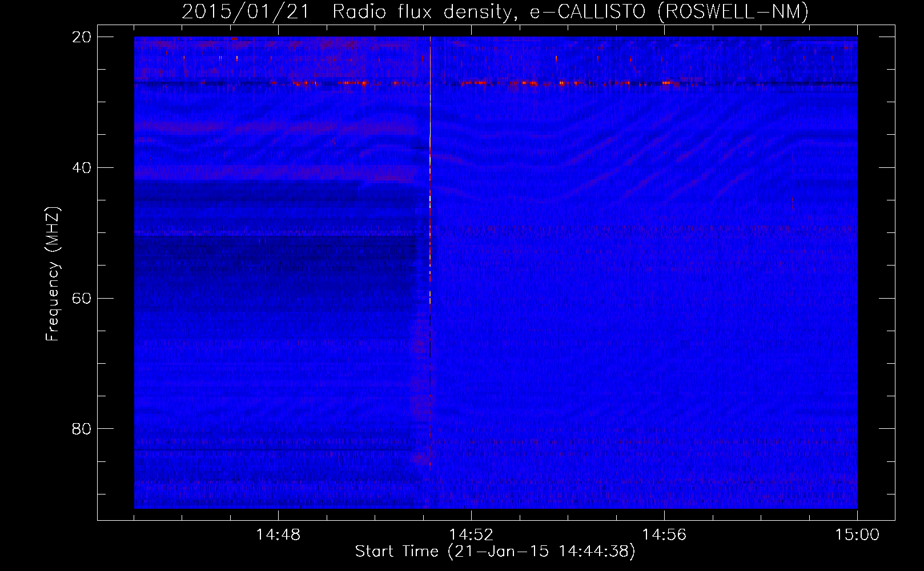
Task: Click the '20' frequency tick label
Action: coord(82,37)
